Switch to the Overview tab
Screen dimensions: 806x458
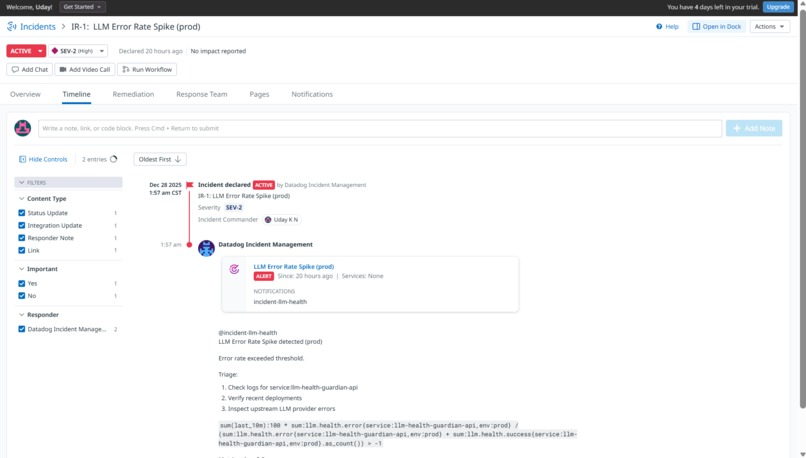(x=25, y=94)
